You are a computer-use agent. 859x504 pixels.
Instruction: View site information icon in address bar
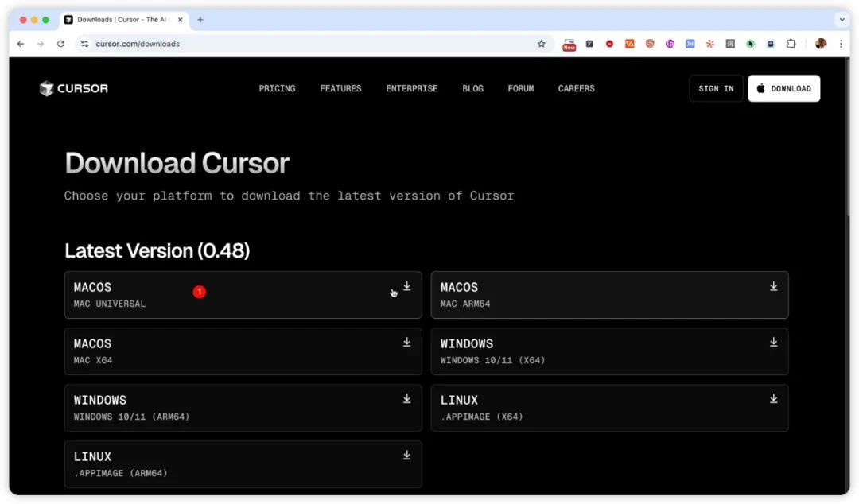pyautogui.click(x=84, y=44)
